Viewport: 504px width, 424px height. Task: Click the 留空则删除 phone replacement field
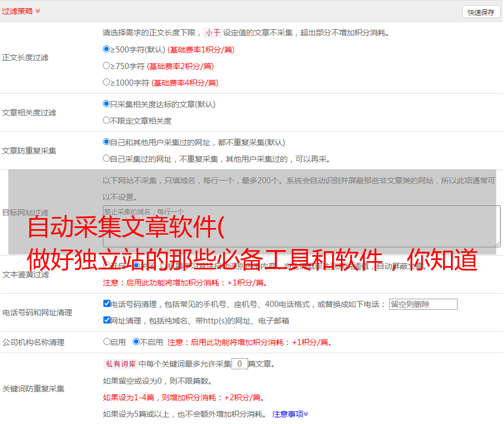(x=423, y=304)
